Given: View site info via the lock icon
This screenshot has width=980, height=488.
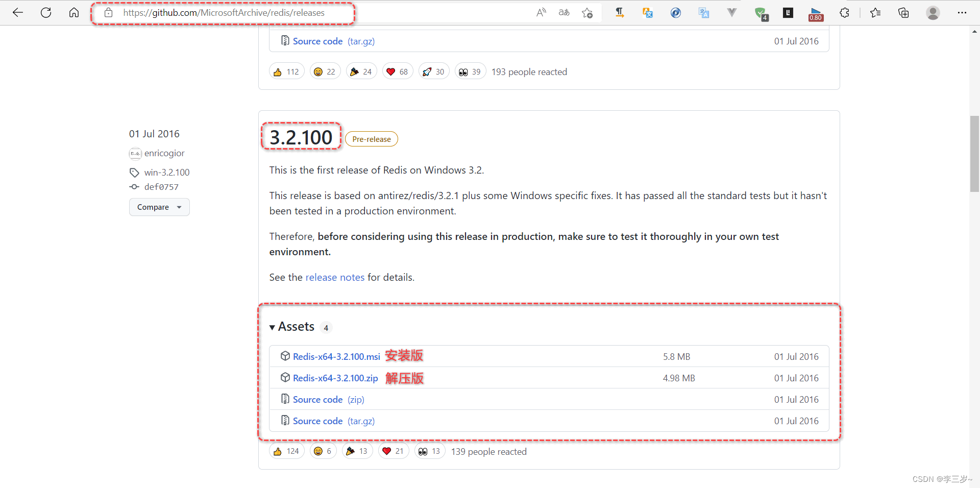Looking at the screenshot, I should coord(108,13).
